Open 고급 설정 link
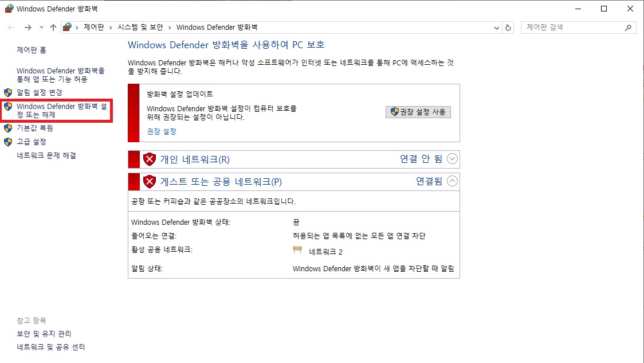The height and width of the screenshot is (363, 644). pyautogui.click(x=31, y=142)
